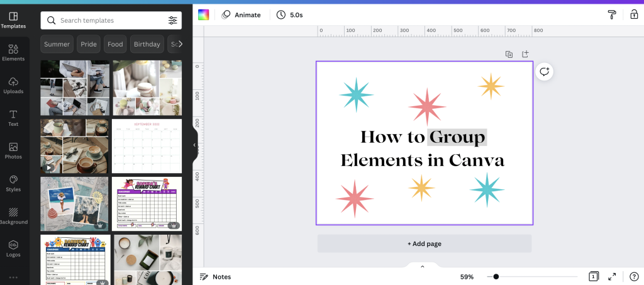Screen dimensions: 644x285
Task: Enter fullscreen presentation mode
Action: coord(612,276)
